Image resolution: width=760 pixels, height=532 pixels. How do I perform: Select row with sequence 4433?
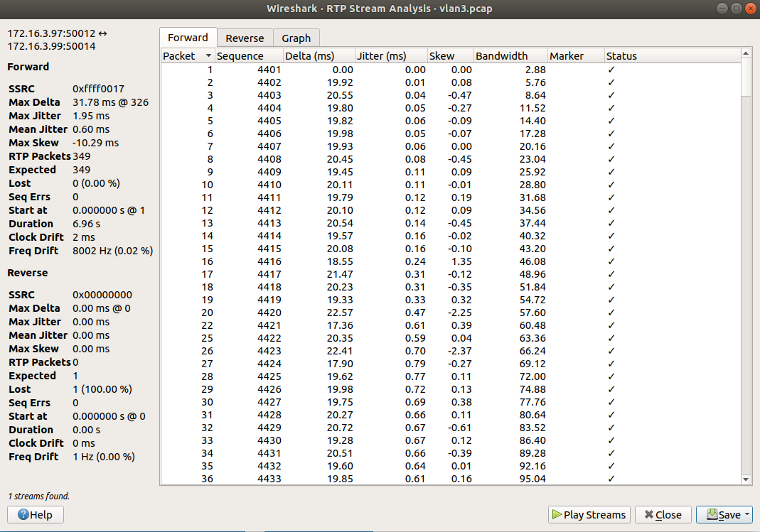(x=451, y=479)
